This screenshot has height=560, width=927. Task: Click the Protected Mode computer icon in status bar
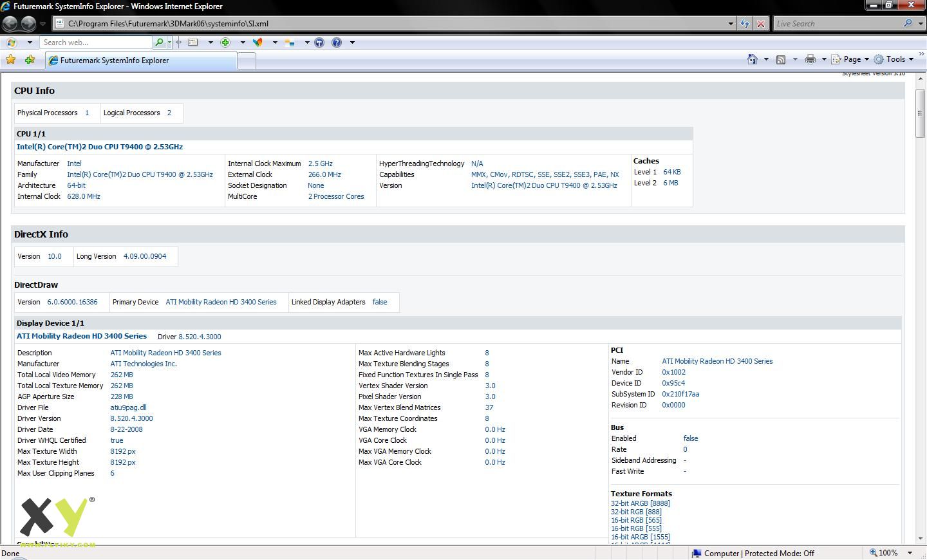(x=697, y=554)
